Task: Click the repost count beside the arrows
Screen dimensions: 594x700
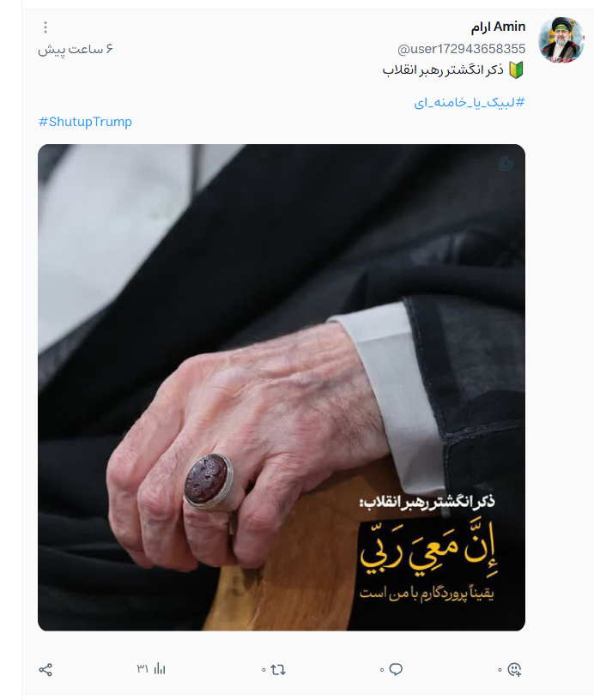Action: (264, 670)
